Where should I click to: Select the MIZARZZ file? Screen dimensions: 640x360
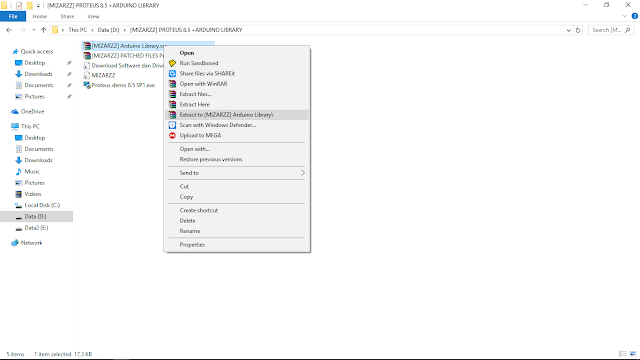click(x=103, y=76)
